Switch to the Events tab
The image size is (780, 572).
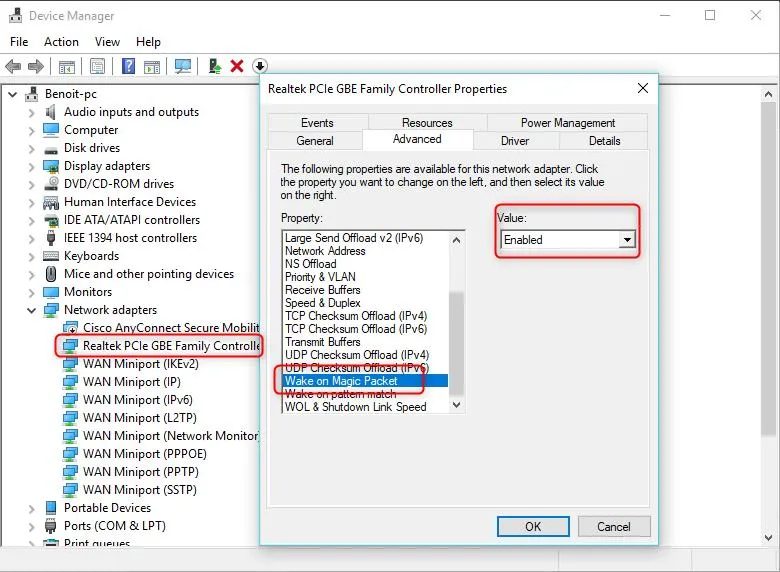coord(317,122)
